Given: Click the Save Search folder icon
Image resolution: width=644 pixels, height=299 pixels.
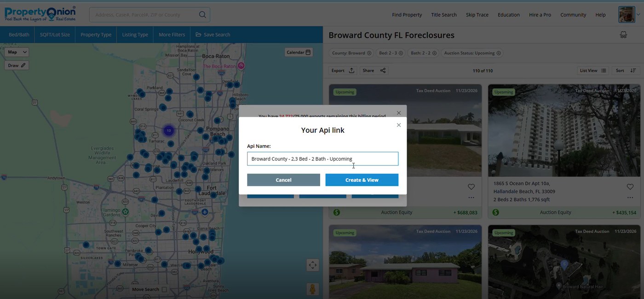Looking at the screenshot, I should coord(198,34).
